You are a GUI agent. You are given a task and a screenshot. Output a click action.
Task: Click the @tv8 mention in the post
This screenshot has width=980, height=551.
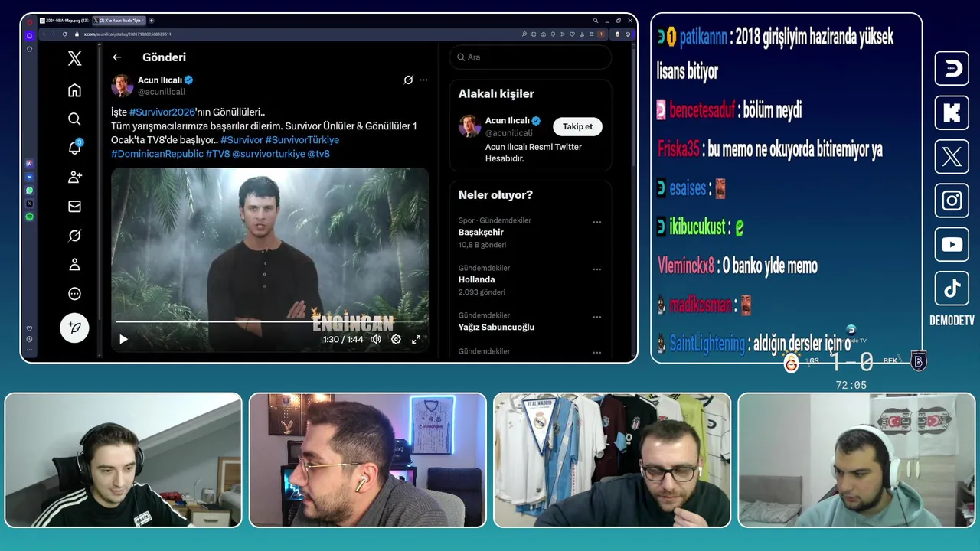click(318, 154)
